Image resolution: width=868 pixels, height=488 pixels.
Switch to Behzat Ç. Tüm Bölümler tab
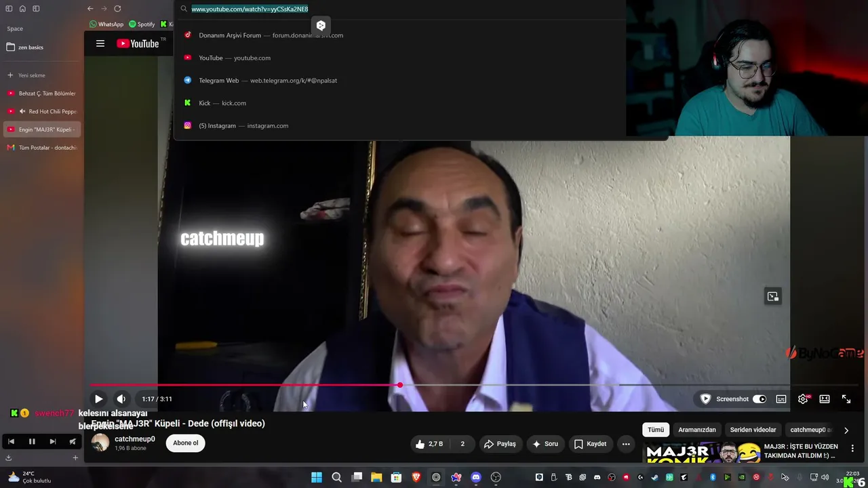[x=41, y=94]
